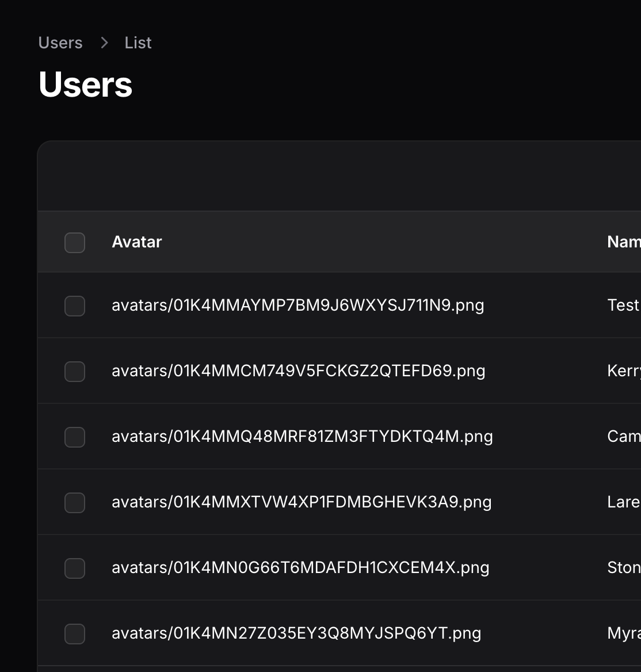Check the box for avatar ending 711N9.png
Image resolution: width=641 pixels, height=672 pixels.
(x=75, y=306)
